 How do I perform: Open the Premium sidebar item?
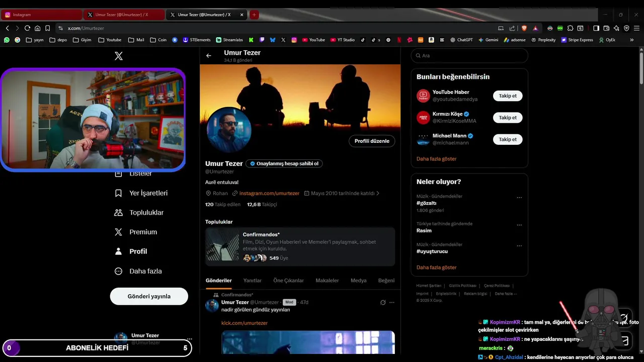136,232
